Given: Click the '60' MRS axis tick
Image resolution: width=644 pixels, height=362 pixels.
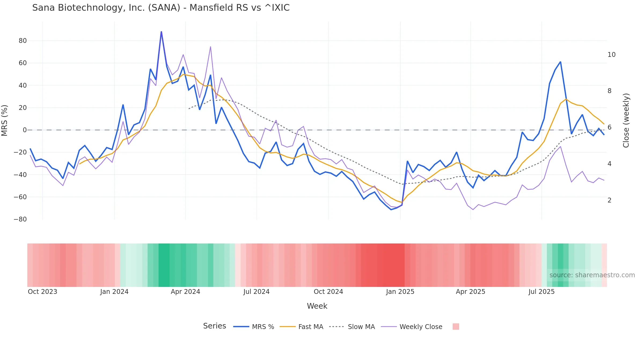Looking at the screenshot, I should [x=23, y=63].
